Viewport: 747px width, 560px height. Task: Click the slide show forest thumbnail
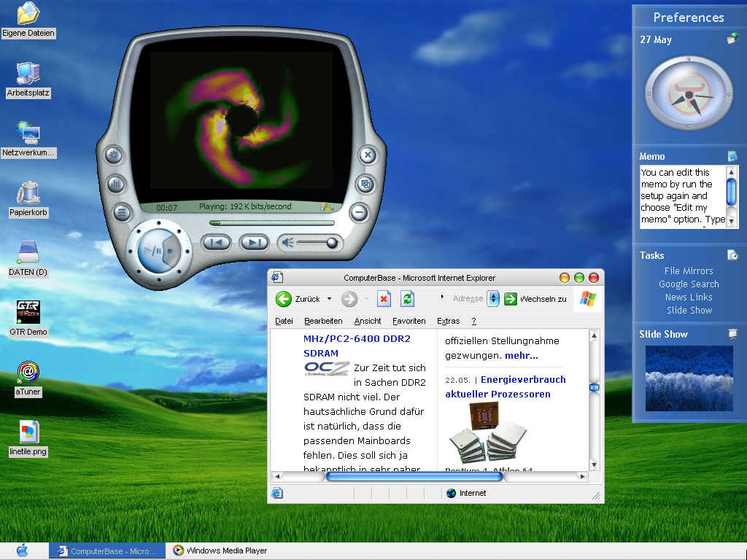pyautogui.click(x=689, y=378)
